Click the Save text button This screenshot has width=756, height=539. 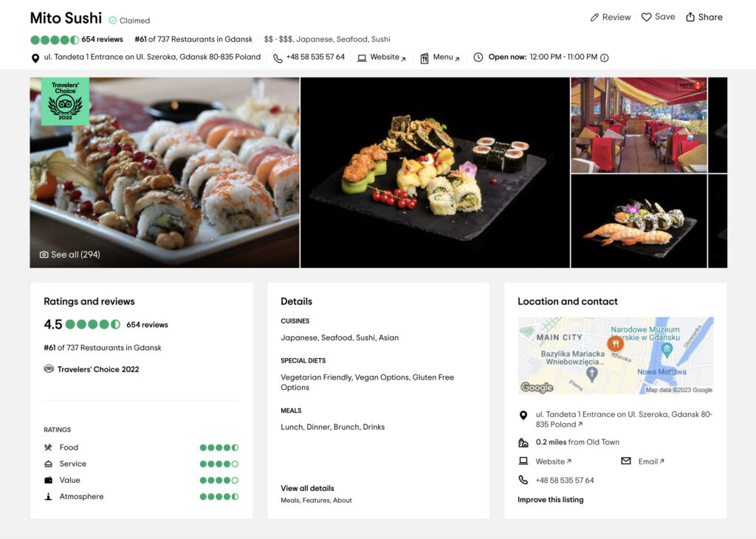point(665,17)
